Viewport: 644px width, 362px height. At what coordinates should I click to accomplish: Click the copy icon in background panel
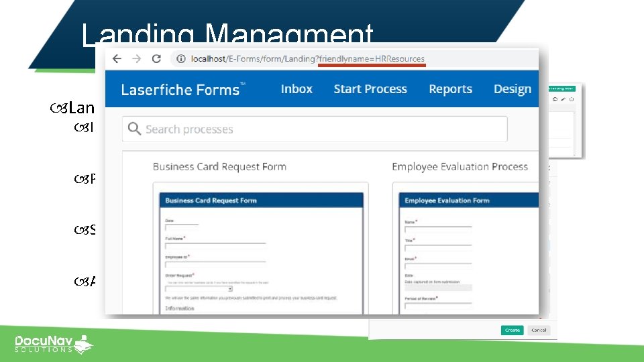(x=555, y=99)
